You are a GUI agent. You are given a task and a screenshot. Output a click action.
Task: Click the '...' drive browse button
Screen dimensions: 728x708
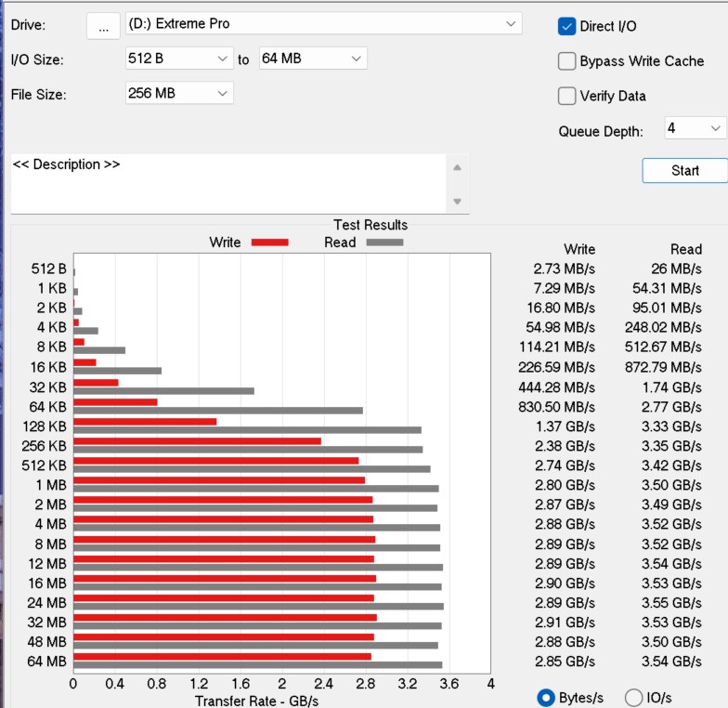tap(103, 27)
